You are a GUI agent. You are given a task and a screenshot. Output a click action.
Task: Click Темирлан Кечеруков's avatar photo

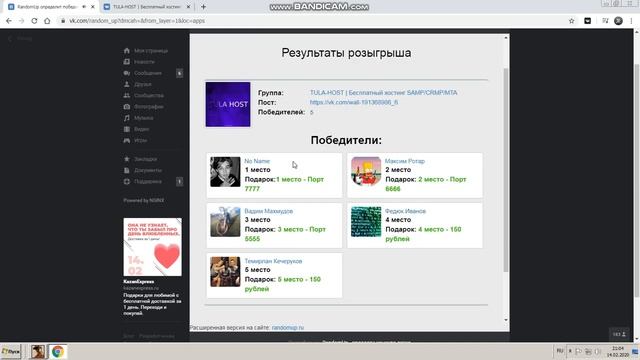point(225,272)
